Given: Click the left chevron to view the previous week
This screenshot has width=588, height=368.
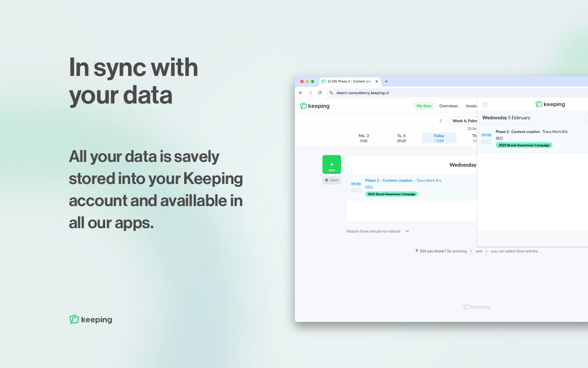Looking at the screenshot, I should tap(441, 121).
